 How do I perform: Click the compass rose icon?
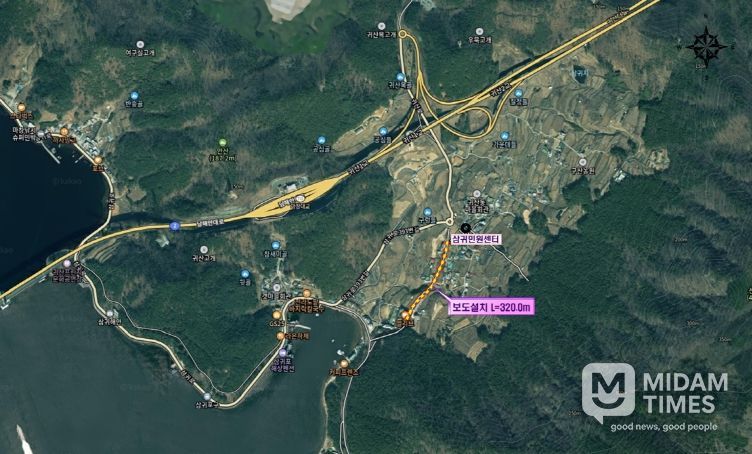(706, 47)
